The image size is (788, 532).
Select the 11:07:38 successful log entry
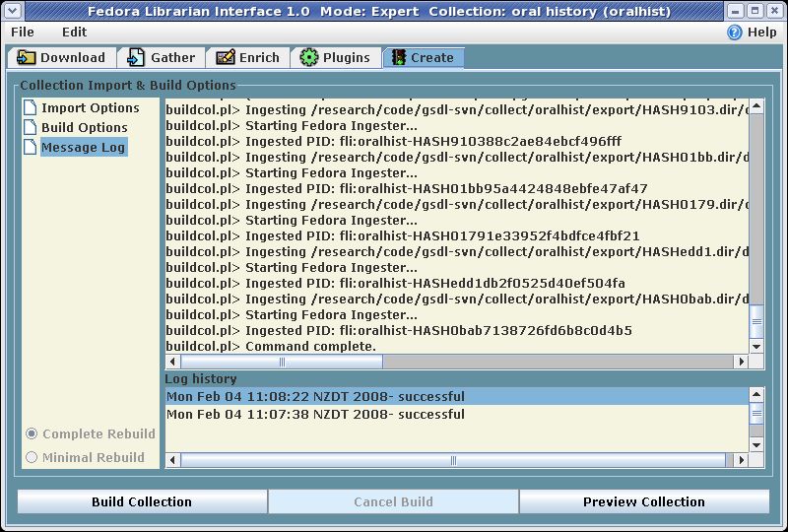[457, 415]
